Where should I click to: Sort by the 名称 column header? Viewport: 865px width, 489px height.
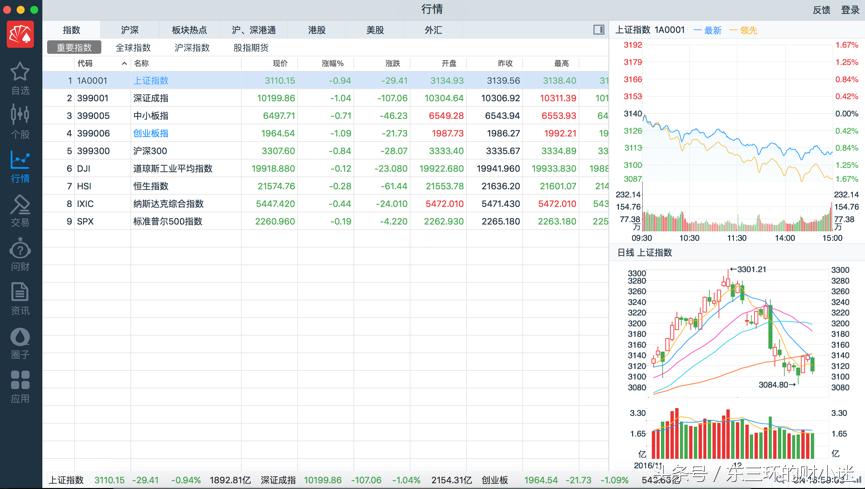click(141, 63)
